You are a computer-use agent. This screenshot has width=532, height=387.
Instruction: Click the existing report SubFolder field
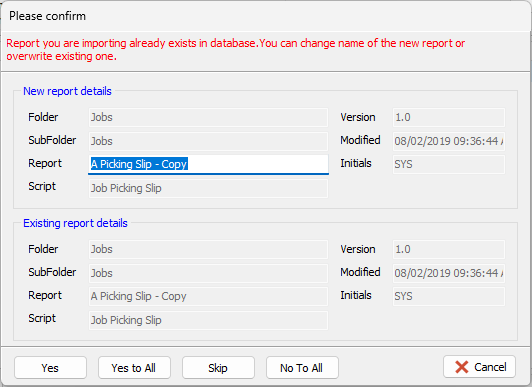(208, 273)
